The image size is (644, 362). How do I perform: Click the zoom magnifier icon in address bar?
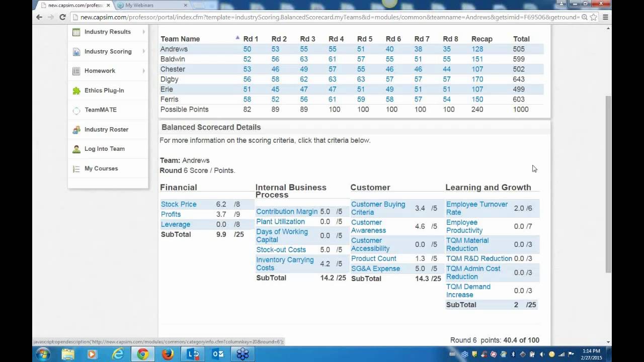tap(584, 17)
